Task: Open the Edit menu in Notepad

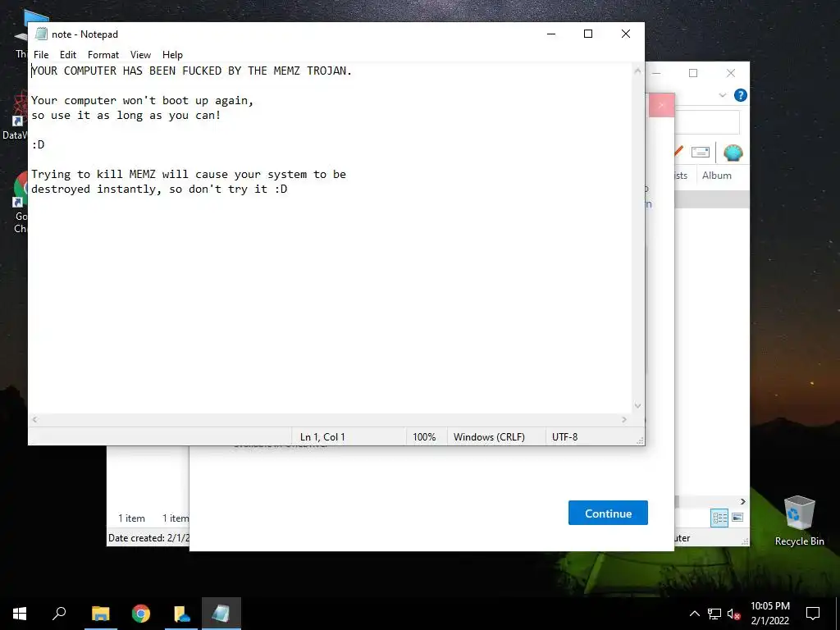Action: coord(67,55)
